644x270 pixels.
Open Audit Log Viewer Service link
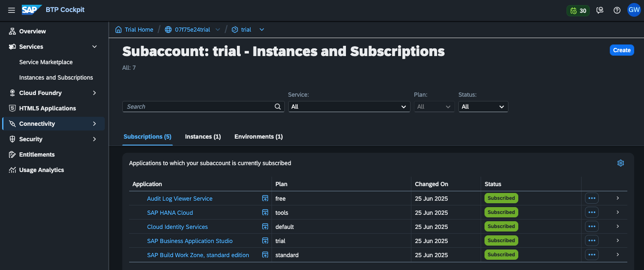(180, 199)
